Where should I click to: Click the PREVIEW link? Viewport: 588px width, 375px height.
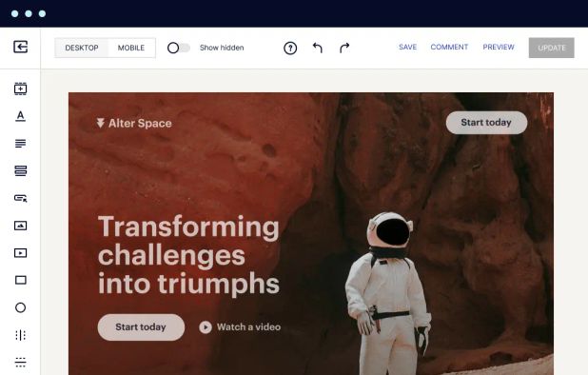(x=499, y=48)
